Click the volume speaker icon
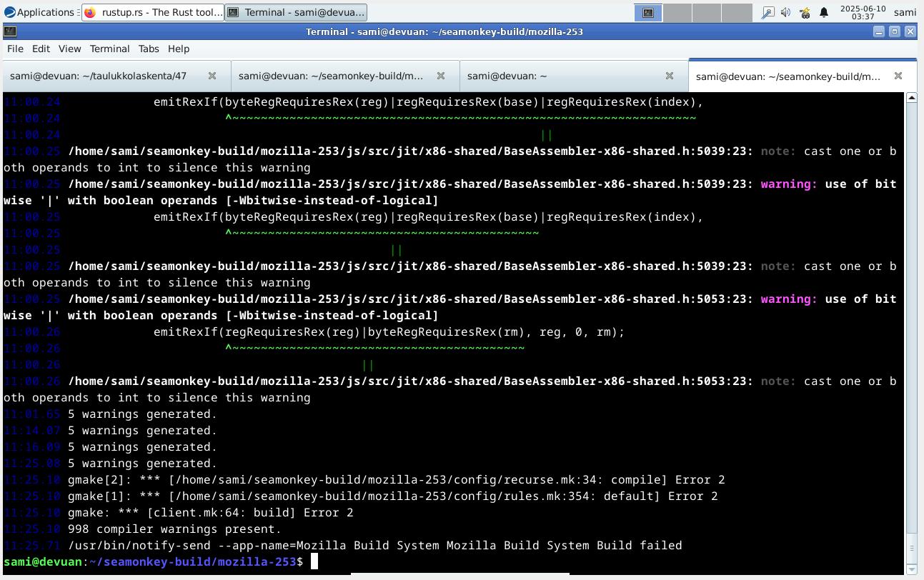This screenshot has height=580, width=924. (786, 12)
